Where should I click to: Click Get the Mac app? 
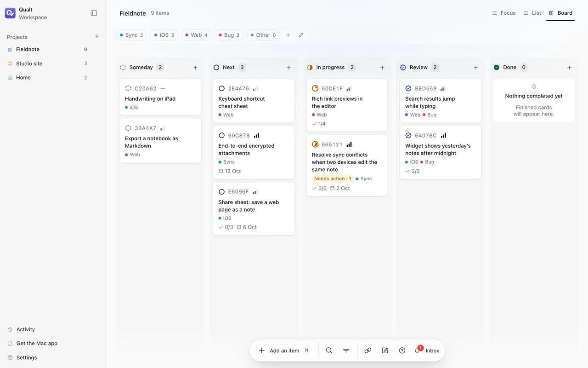coord(33,343)
